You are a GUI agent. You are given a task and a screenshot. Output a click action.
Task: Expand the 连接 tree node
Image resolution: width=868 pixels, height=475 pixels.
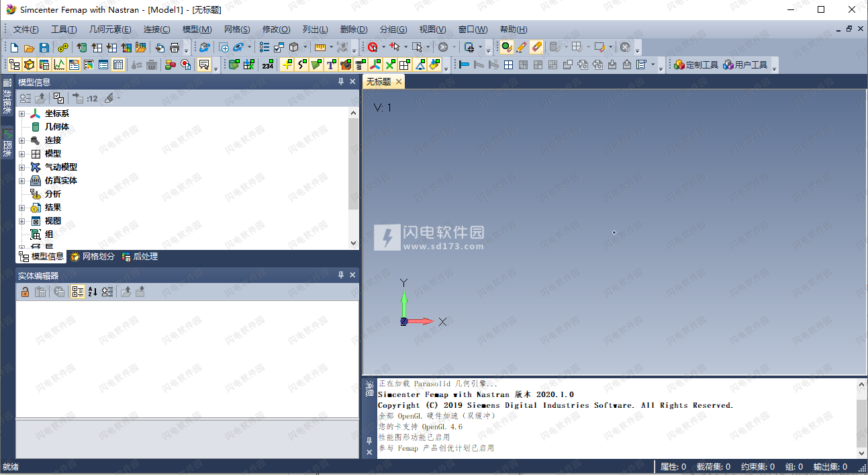tap(22, 140)
